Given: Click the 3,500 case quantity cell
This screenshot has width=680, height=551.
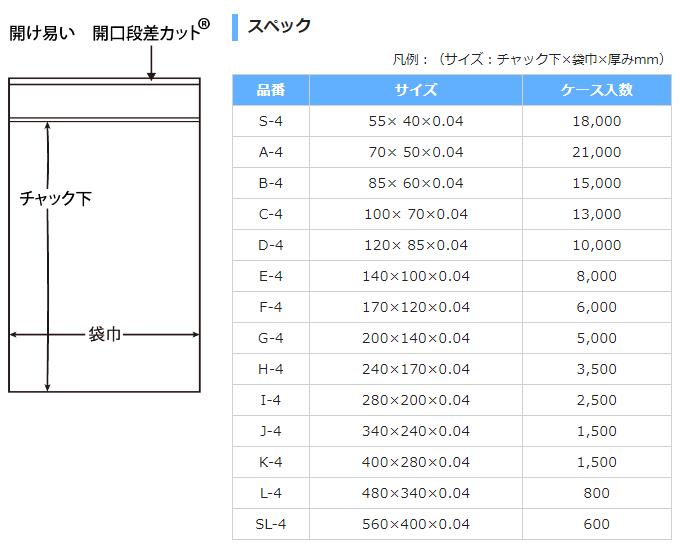Looking at the screenshot, I should click(597, 369).
